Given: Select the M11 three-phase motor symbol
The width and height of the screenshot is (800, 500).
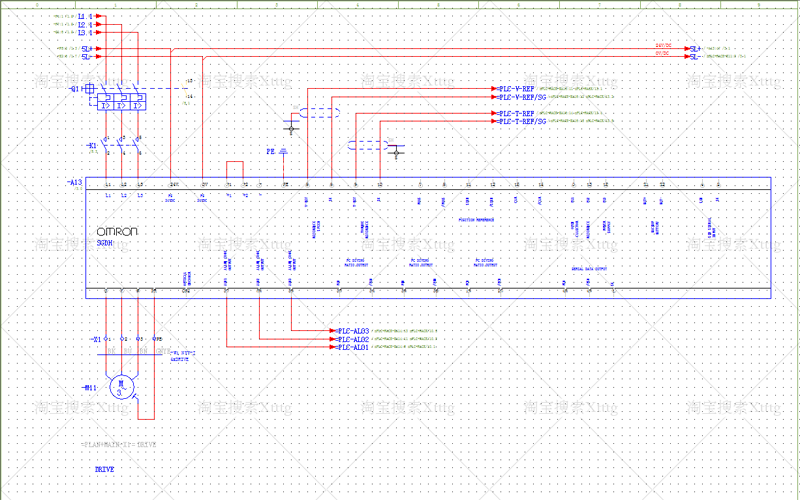Looking at the screenshot, I should (122, 385).
